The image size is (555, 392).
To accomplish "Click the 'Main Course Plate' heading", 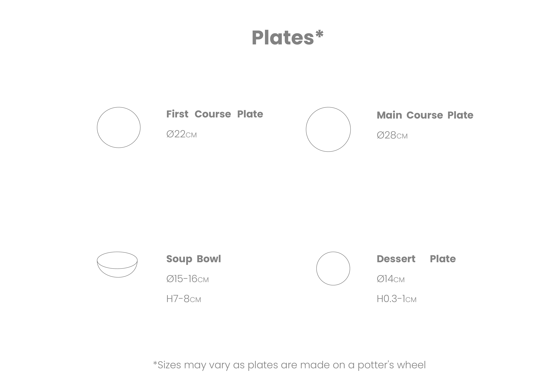I will click(x=425, y=115).
